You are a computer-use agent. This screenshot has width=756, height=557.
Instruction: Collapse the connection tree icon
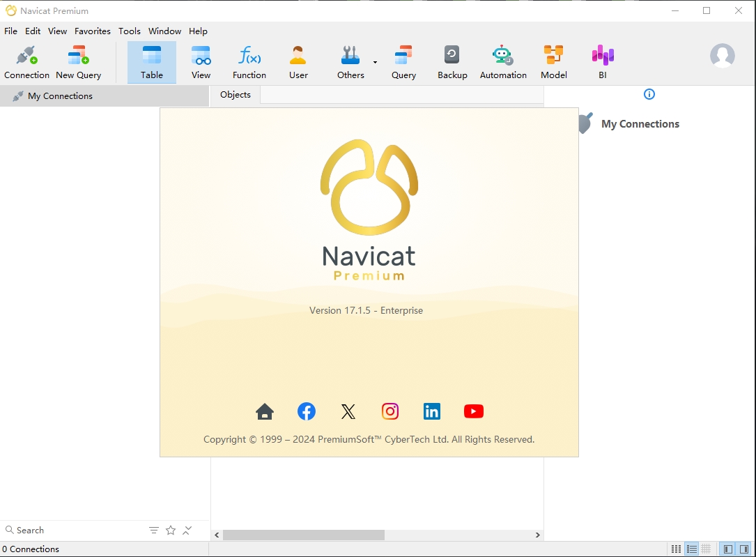(187, 531)
